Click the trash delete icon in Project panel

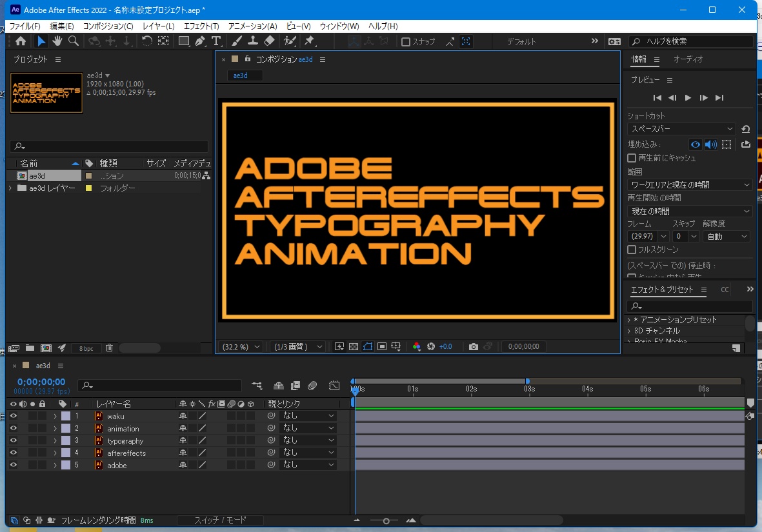tap(109, 348)
